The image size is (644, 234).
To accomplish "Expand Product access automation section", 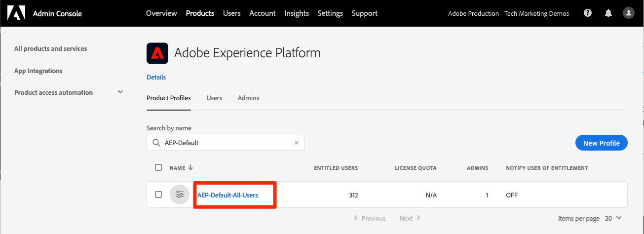I will tap(120, 92).
